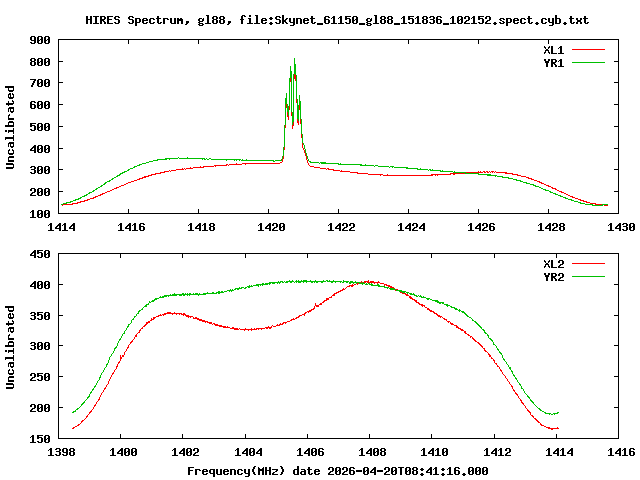Click the XL1 legend label
Screen dimensions: 640x480
tap(553, 50)
